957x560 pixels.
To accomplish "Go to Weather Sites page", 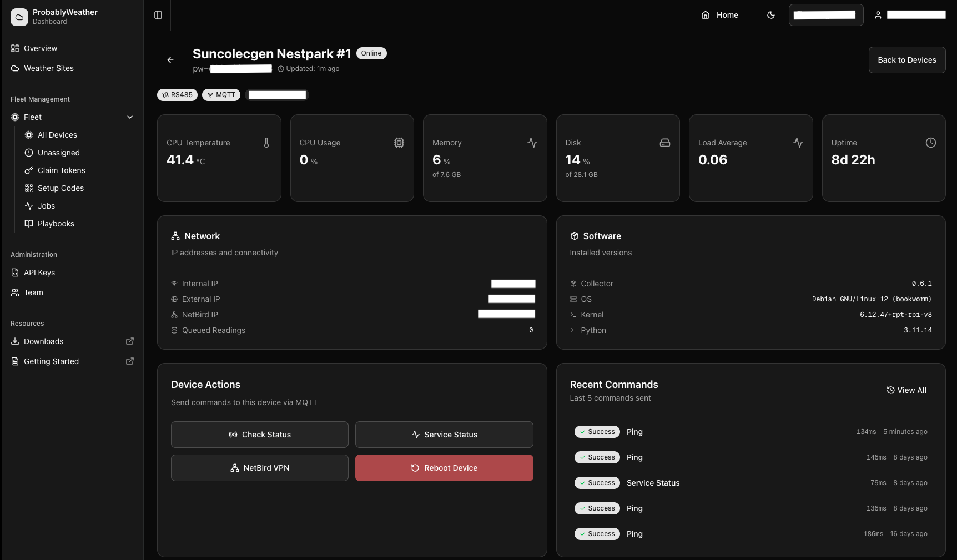I will tap(48, 68).
